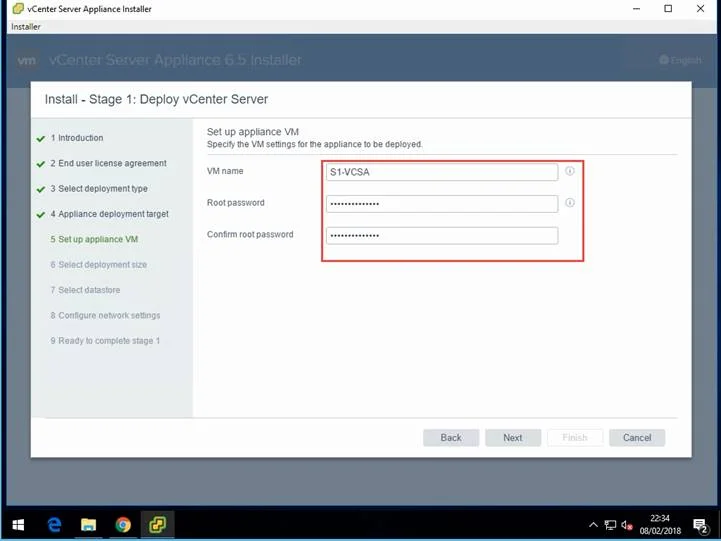
Task: Click the 'Install - Stage 1: Deploy vCenter Server' title
Action: pyautogui.click(x=156, y=99)
